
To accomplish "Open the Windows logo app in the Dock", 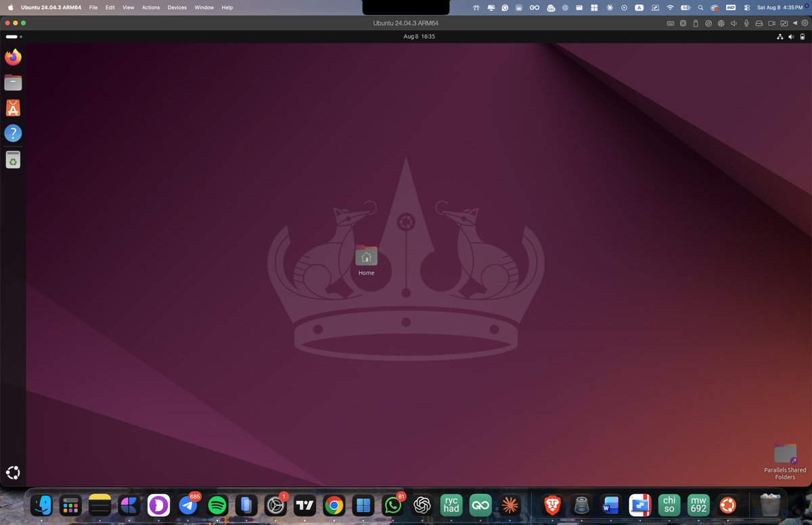I will click(363, 505).
